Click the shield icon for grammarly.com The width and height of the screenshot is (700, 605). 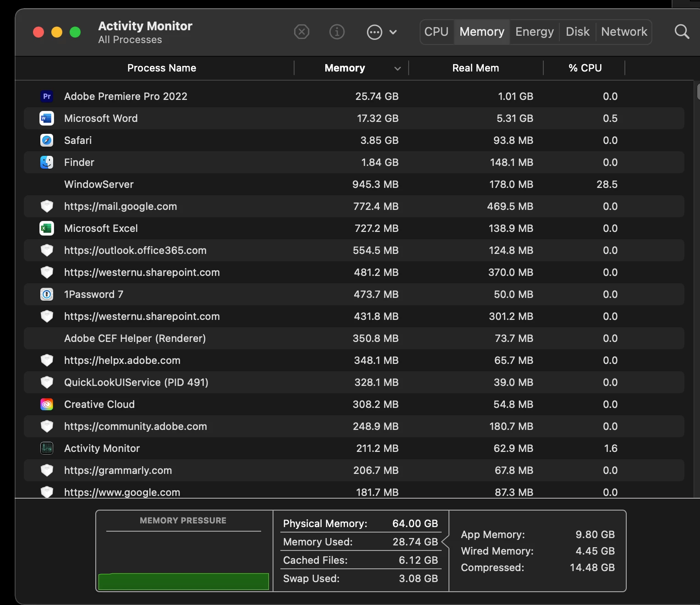point(47,470)
